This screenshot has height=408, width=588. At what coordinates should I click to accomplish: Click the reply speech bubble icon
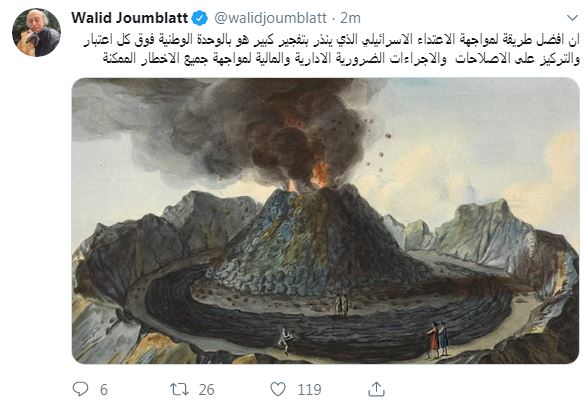pyautogui.click(x=80, y=389)
